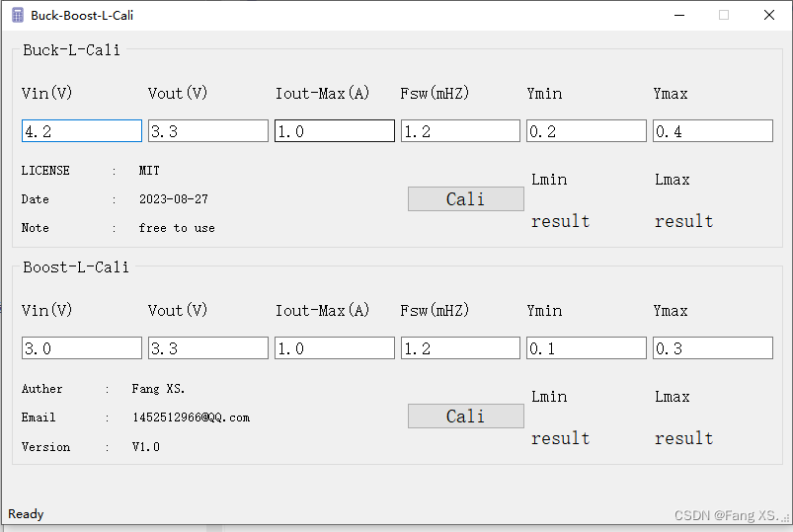Click the Buck Iout-Max(A) label

click(x=322, y=93)
